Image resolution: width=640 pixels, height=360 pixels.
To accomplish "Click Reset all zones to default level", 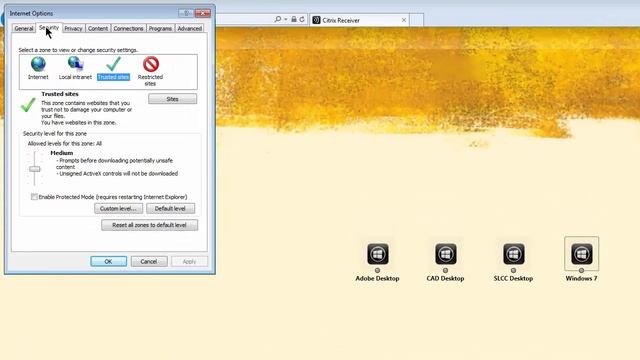I will coord(149,225).
